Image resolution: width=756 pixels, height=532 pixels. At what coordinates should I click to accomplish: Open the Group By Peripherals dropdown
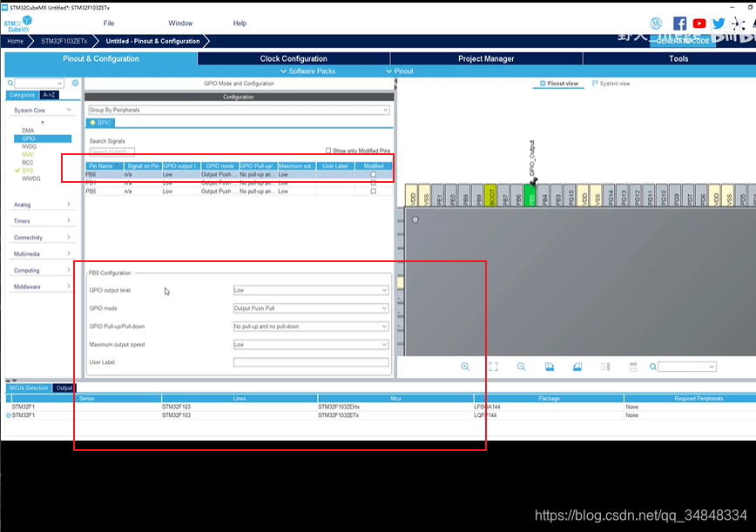tap(239, 110)
